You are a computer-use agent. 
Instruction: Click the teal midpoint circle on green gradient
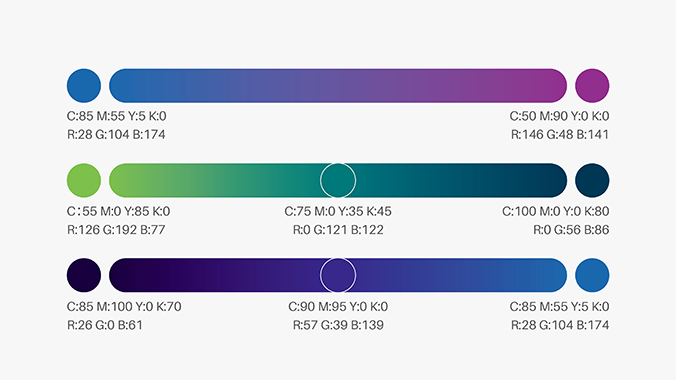[338, 180]
